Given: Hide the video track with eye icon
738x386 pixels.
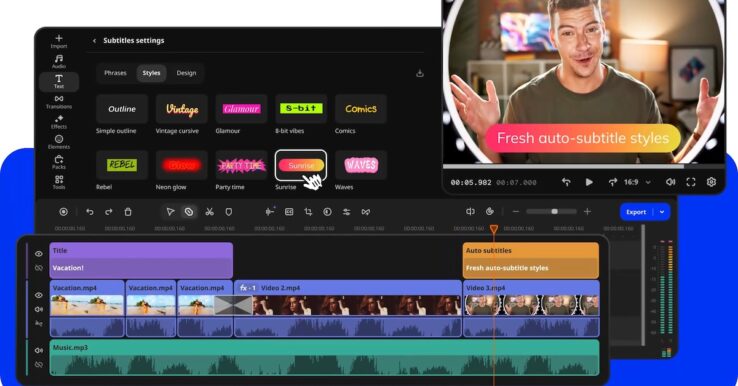Looking at the screenshot, I should (39, 295).
